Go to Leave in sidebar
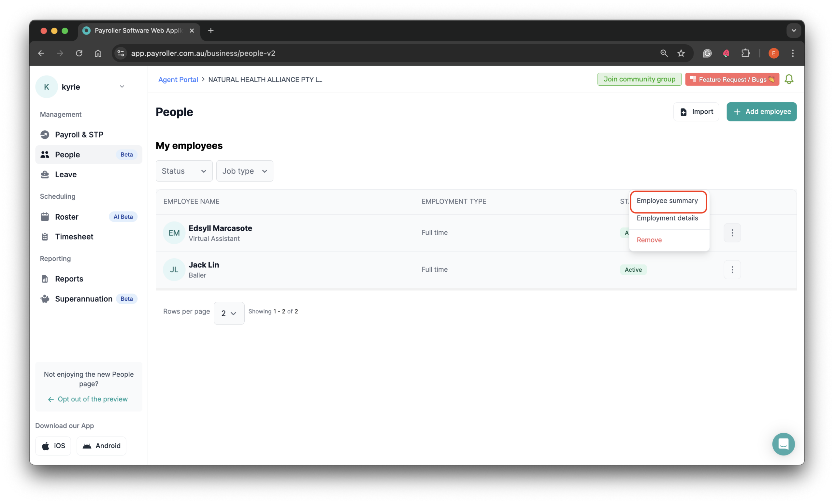834x504 pixels. pyautogui.click(x=66, y=174)
